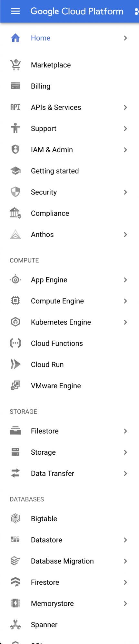
Task: Open the Firestore database entry
Action: pyautogui.click(x=69, y=582)
